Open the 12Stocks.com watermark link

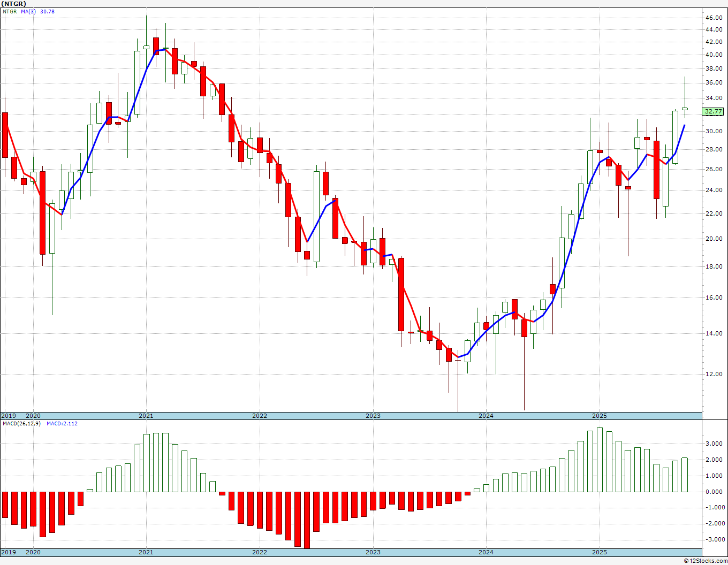point(705,561)
